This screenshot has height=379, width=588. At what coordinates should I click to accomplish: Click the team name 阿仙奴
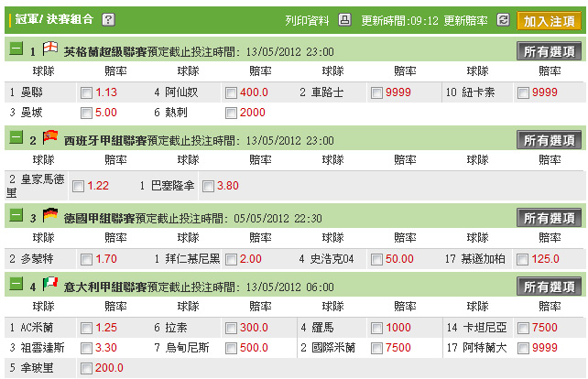(x=181, y=92)
